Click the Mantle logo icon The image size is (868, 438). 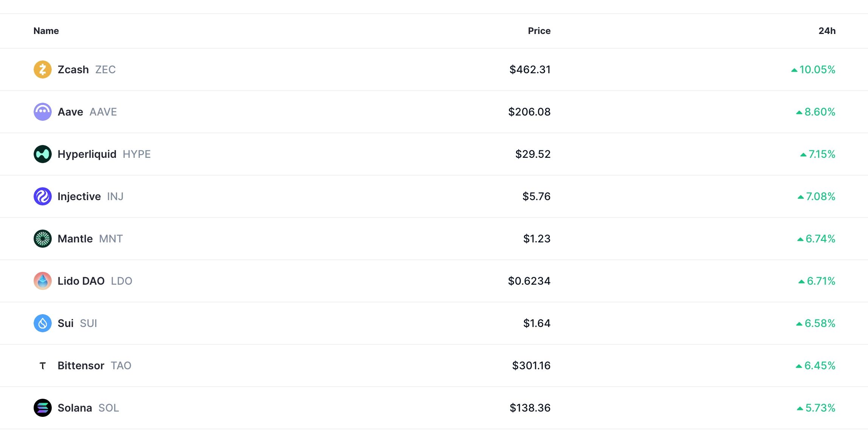43,239
